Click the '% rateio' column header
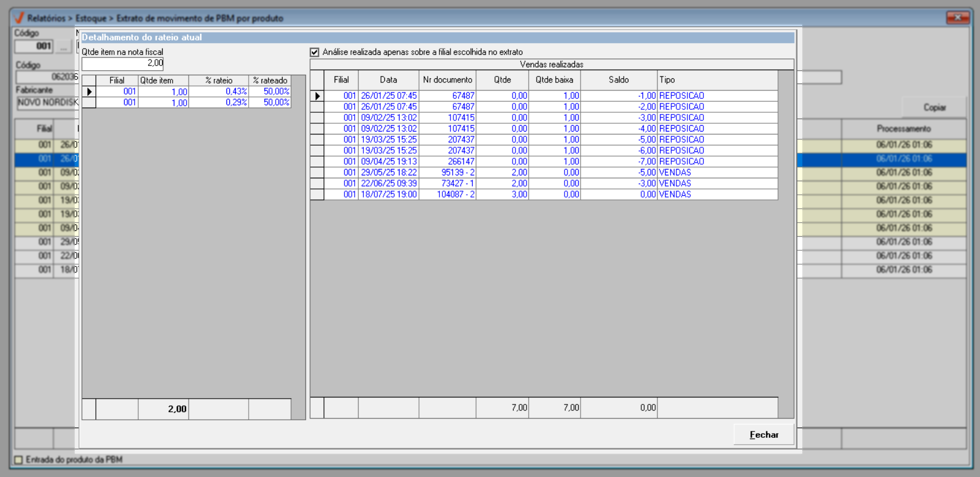Image resolution: width=980 pixels, height=477 pixels. pyautogui.click(x=219, y=81)
